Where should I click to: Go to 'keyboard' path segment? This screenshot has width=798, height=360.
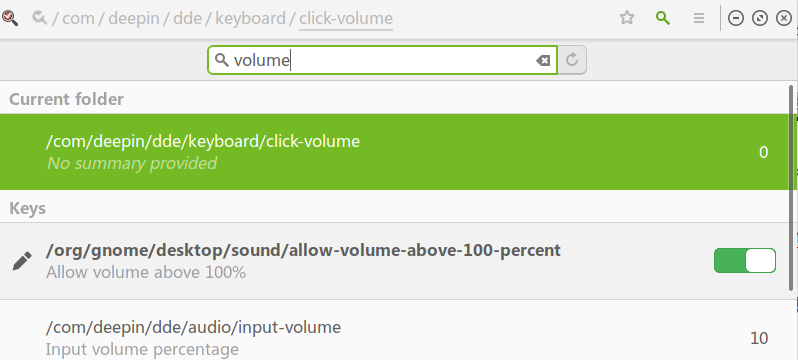(x=250, y=18)
